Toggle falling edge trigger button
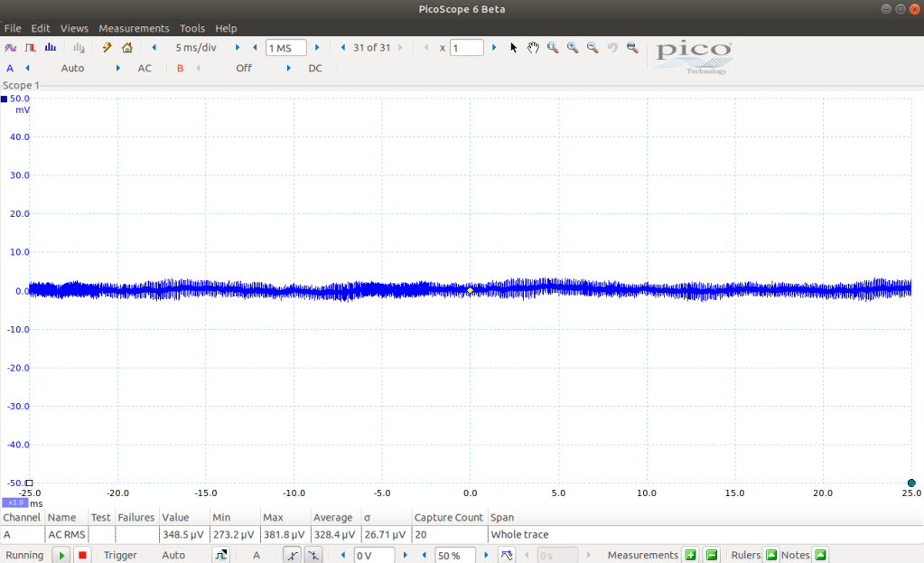 (x=313, y=555)
